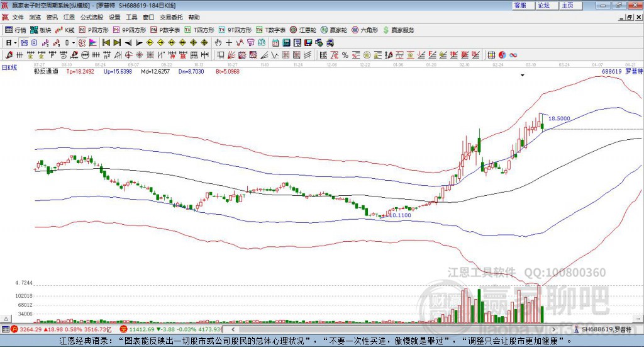Image resolution: width=644 pixels, height=347 pixels.
Task: Open the 设置 menu
Action: 114,17
